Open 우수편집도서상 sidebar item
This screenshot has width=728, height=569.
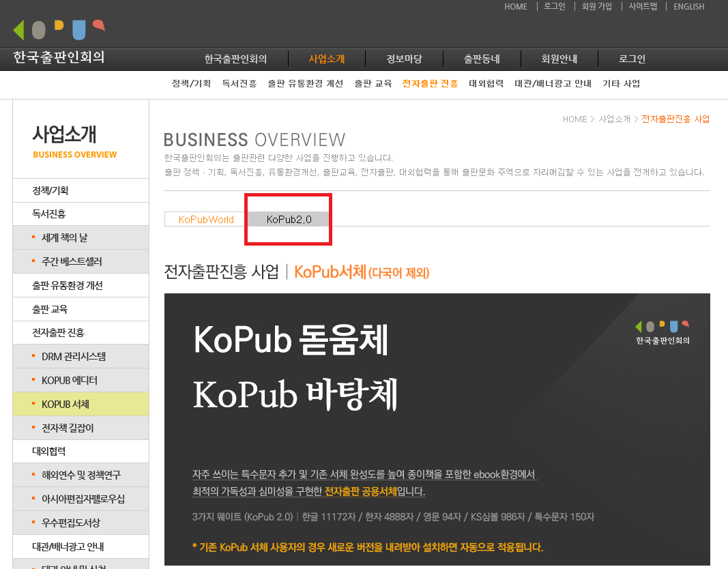point(81,523)
